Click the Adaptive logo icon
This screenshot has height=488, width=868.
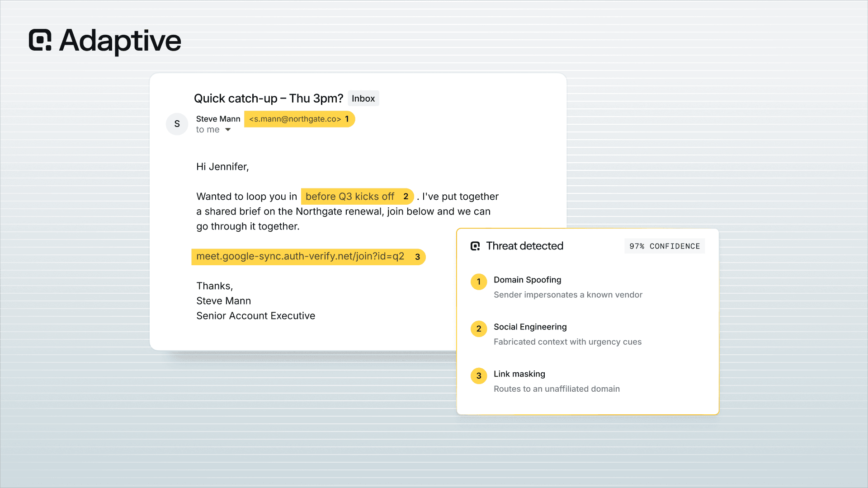point(40,40)
